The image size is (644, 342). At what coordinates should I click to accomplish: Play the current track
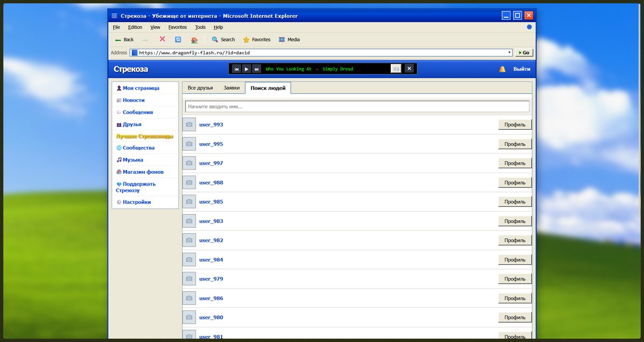click(x=246, y=69)
